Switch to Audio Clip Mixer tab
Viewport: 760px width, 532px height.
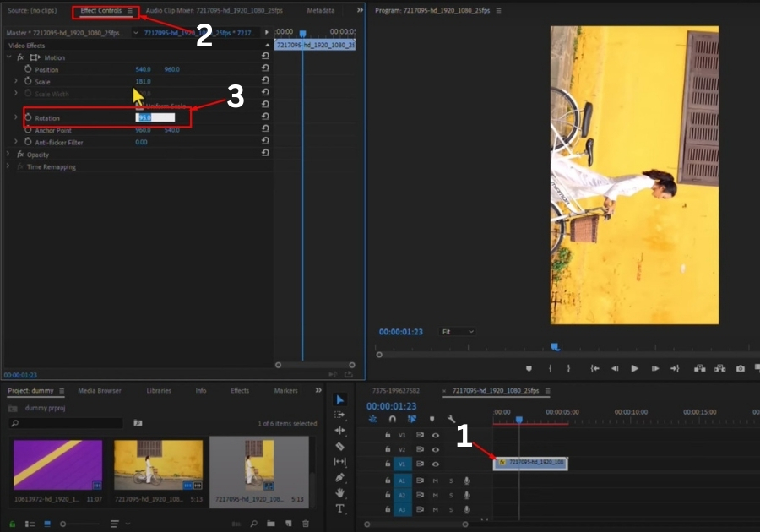tap(214, 10)
